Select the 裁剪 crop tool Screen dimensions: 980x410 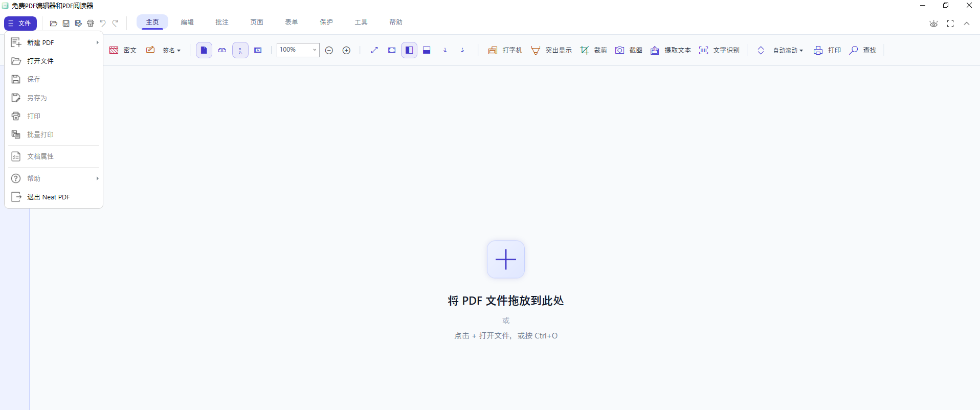pyautogui.click(x=593, y=50)
